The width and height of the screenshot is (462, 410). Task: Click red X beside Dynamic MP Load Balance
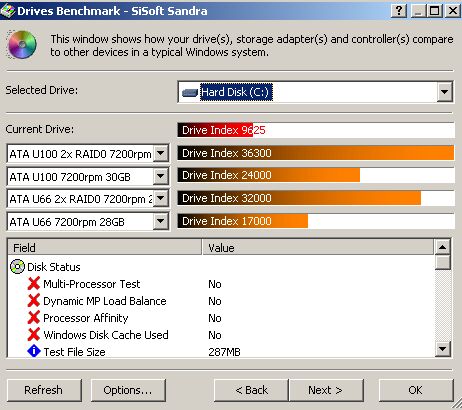[x=34, y=301]
